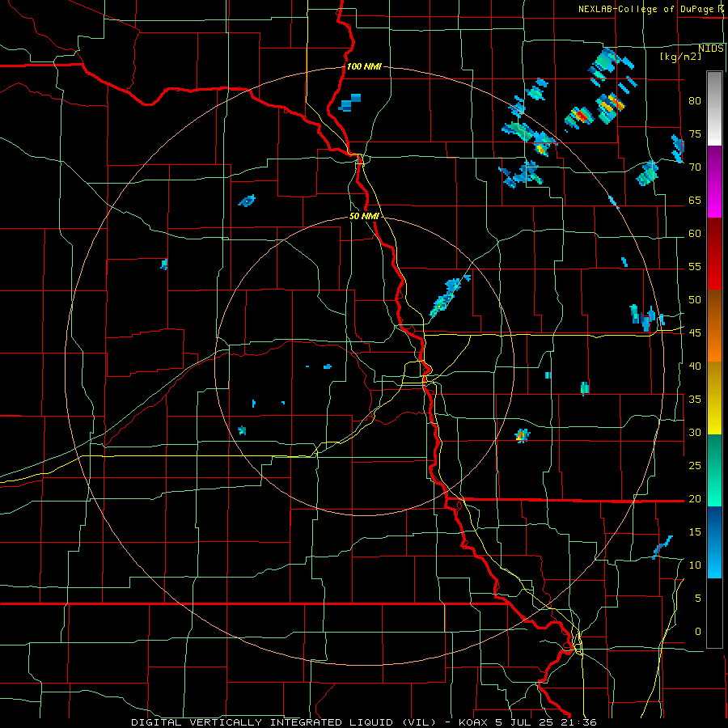Pick the green band on the legend
The height and width of the screenshot is (728, 728).
click(x=714, y=470)
